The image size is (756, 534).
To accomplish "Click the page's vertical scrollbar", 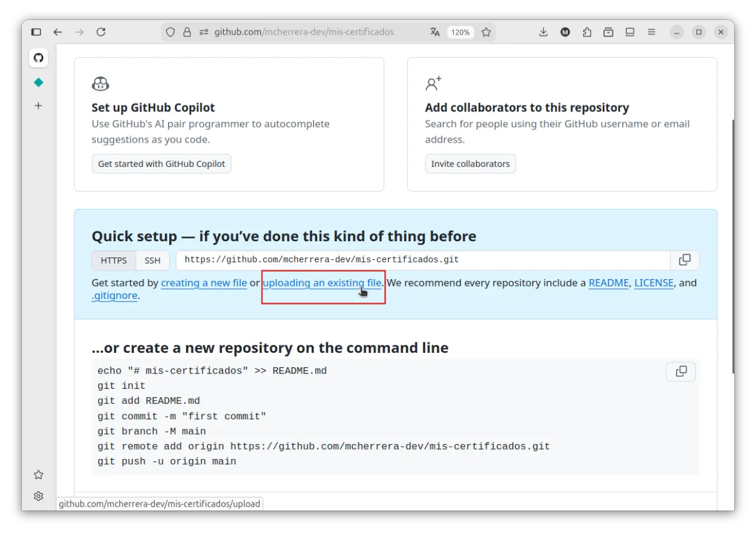I will pos(732,248).
